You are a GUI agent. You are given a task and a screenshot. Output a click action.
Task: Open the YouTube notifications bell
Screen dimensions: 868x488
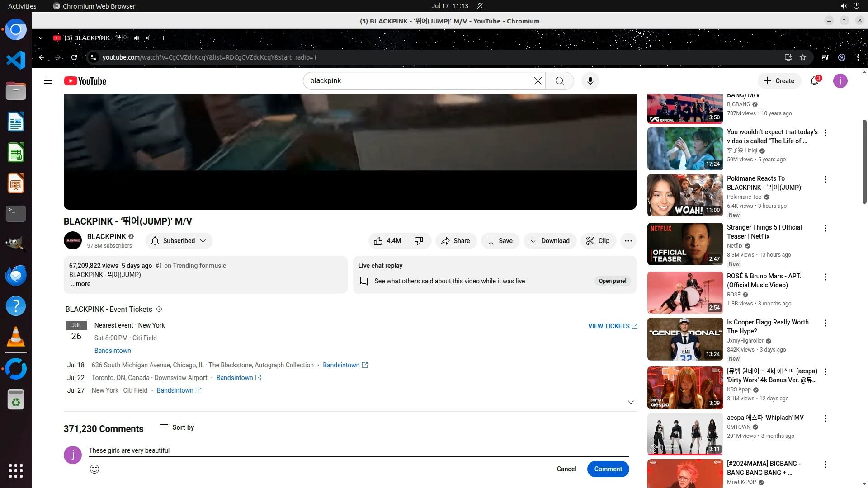(x=814, y=81)
